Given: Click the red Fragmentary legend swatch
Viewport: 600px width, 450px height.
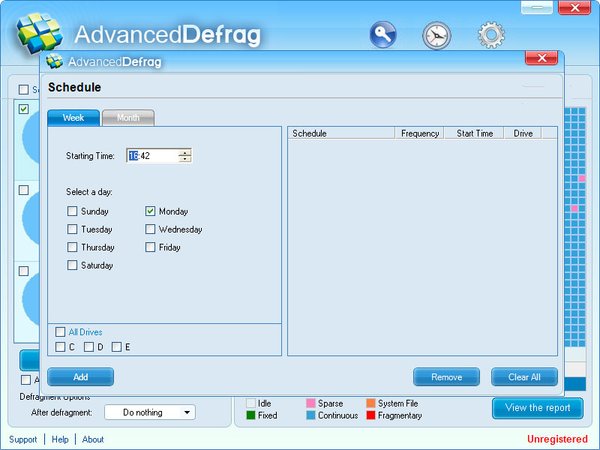Looking at the screenshot, I should pyautogui.click(x=370, y=415).
